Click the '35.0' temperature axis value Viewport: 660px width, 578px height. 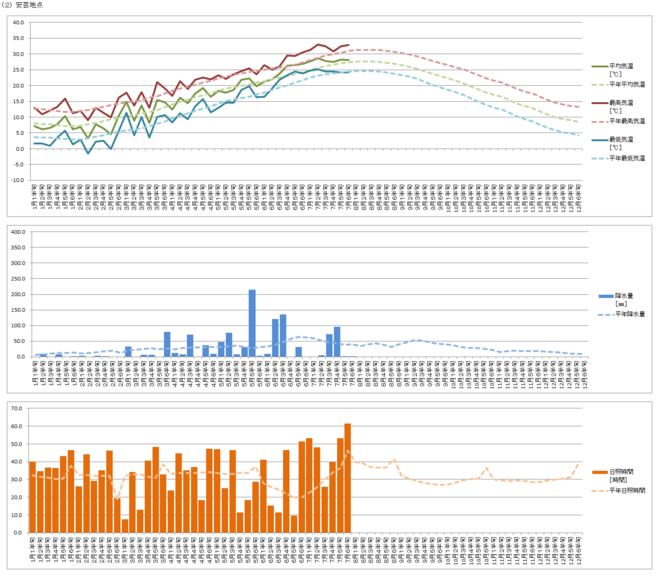(18, 38)
